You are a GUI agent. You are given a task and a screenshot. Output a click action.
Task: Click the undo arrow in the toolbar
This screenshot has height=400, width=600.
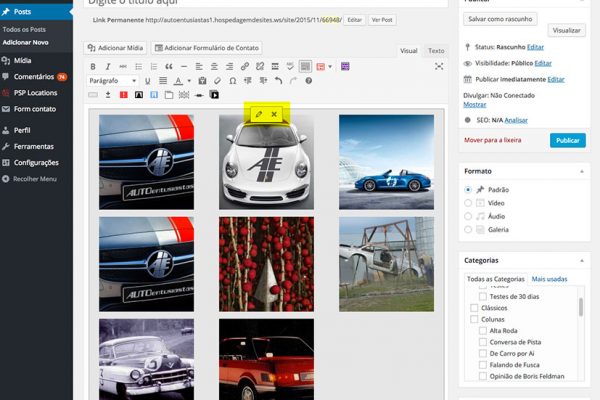[277, 80]
